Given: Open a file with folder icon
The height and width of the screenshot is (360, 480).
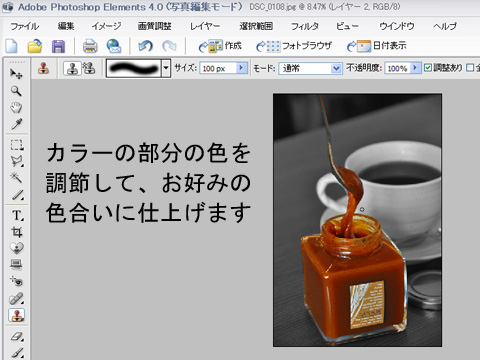Looking at the screenshot, I should click(x=35, y=46).
